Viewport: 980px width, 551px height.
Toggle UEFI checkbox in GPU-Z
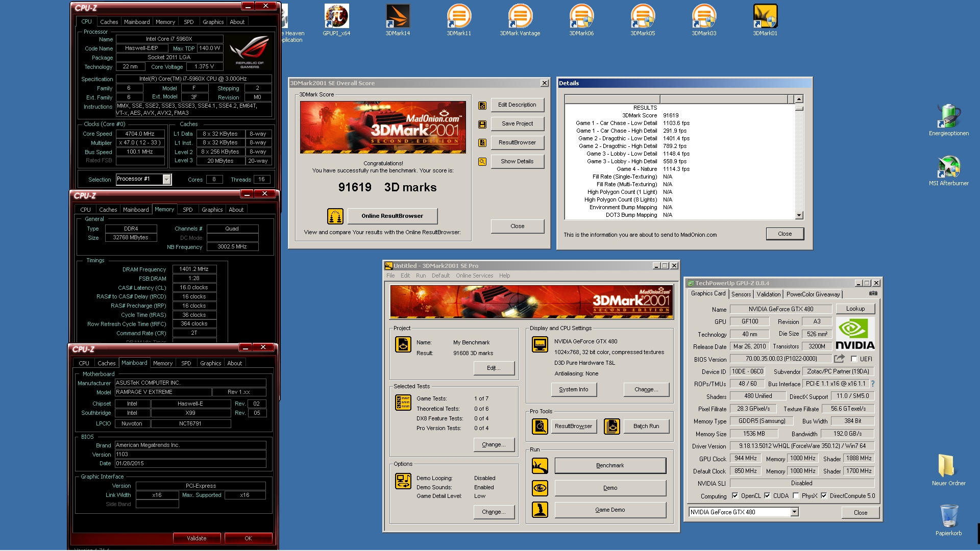point(854,359)
